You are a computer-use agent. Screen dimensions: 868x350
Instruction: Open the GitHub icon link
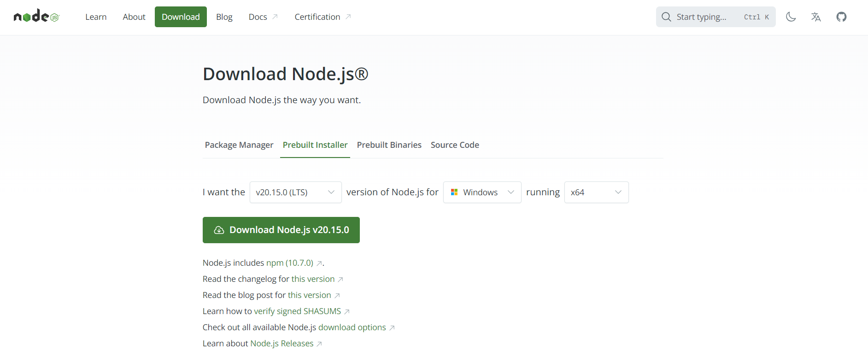coord(841,17)
